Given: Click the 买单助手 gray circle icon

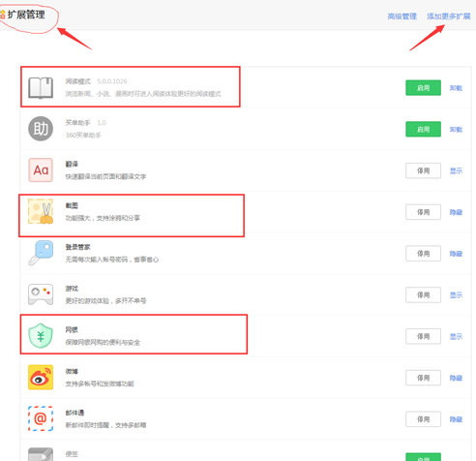Looking at the screenshot, I should (x=41, y=129).
